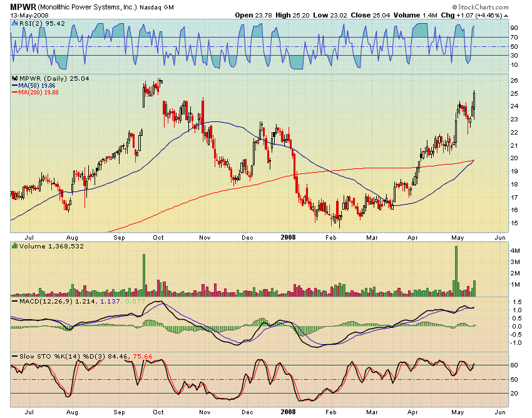Viewport: 532px width, 418px height.
Task: Click Aug on the bottom time axis
Action: tap(72, 412)
